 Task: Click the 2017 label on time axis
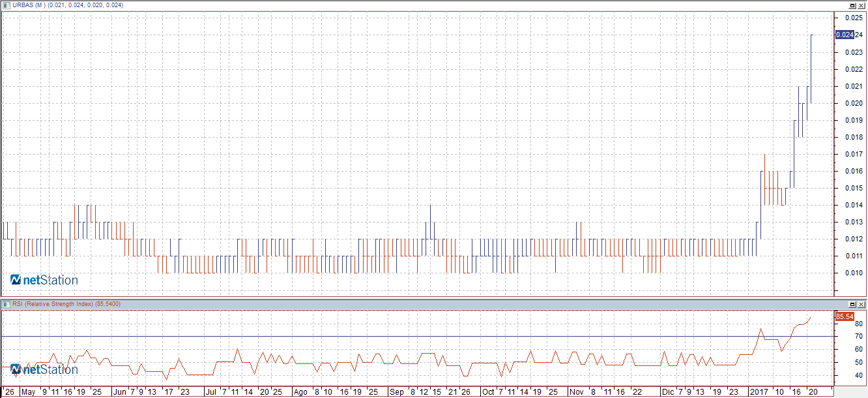click(759, 392)
